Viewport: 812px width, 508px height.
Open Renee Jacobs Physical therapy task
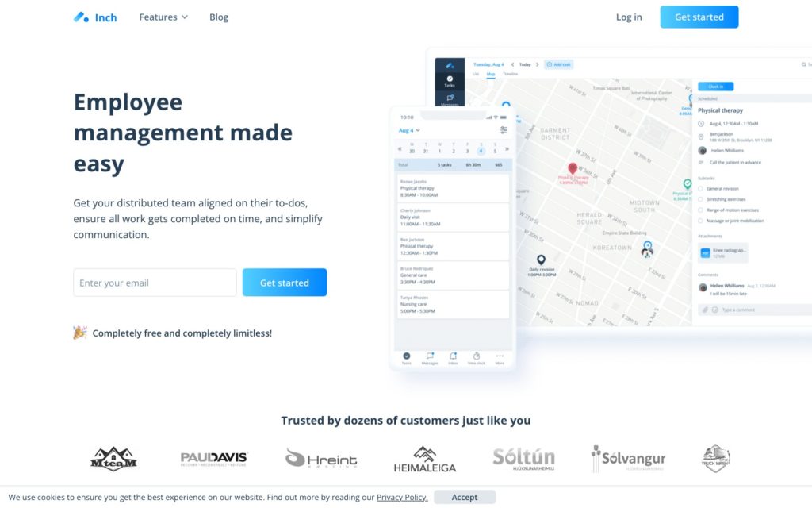pos(453,188)
